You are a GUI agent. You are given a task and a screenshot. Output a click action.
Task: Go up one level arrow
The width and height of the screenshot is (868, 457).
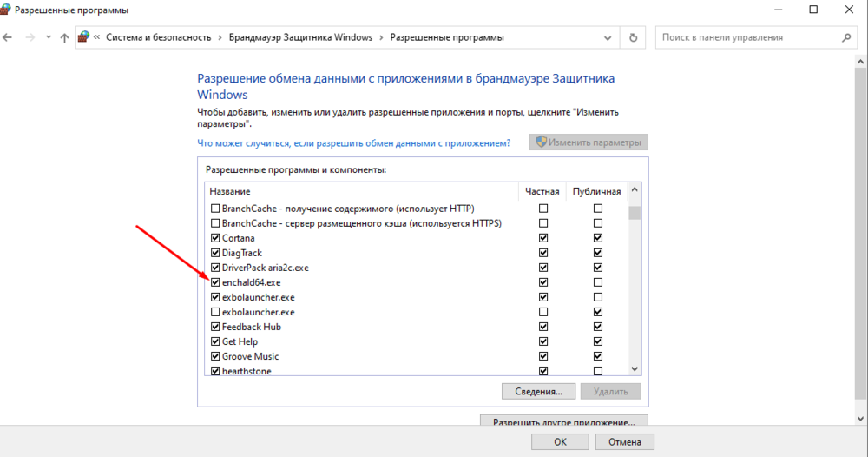(64, 37)
